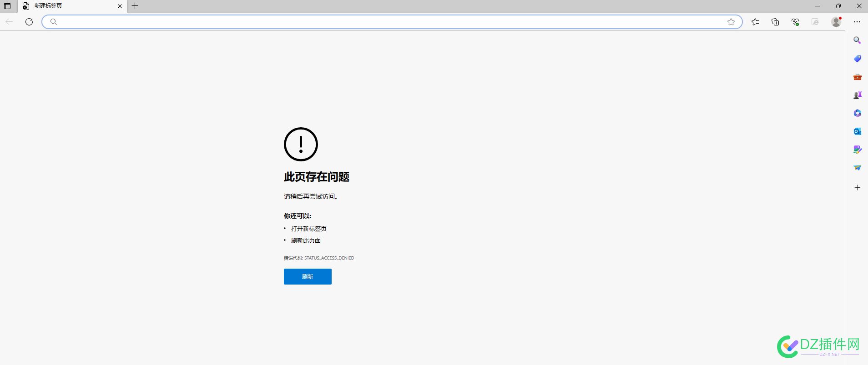Close the browser window

click(859, 6)
